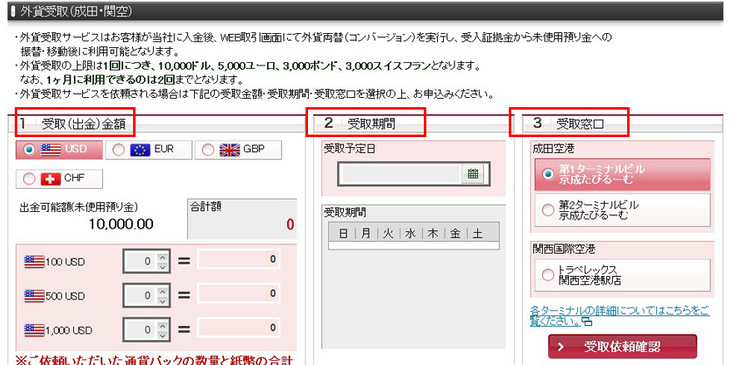The width and height of the screenshot is (732, 365).
Task: Click the UK flag icon beside GBP
Action: [230, 149]
